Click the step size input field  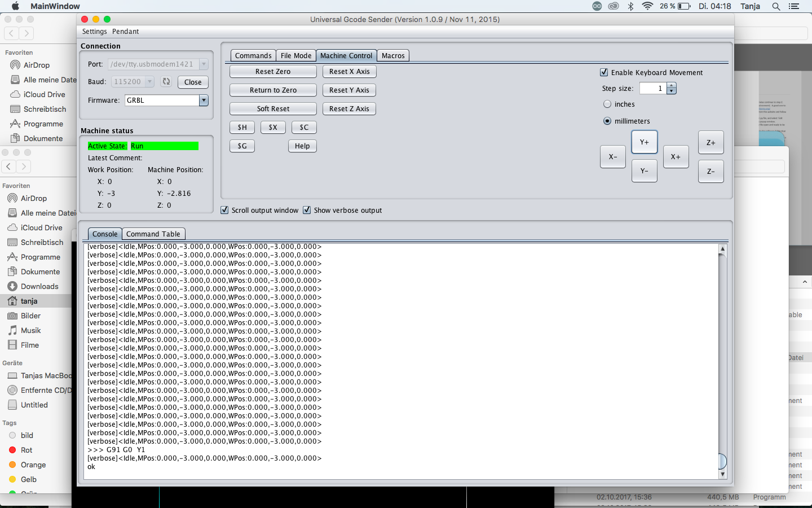pos(653,89)
